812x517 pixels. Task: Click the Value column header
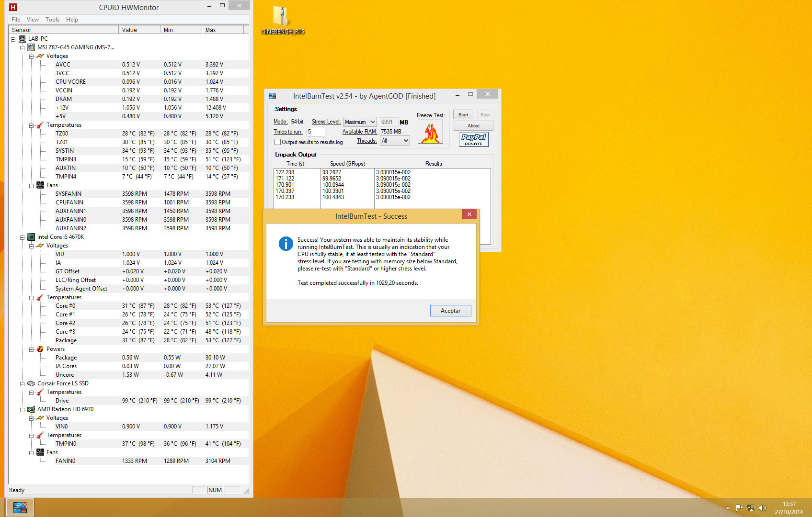(x=139, y=30)
